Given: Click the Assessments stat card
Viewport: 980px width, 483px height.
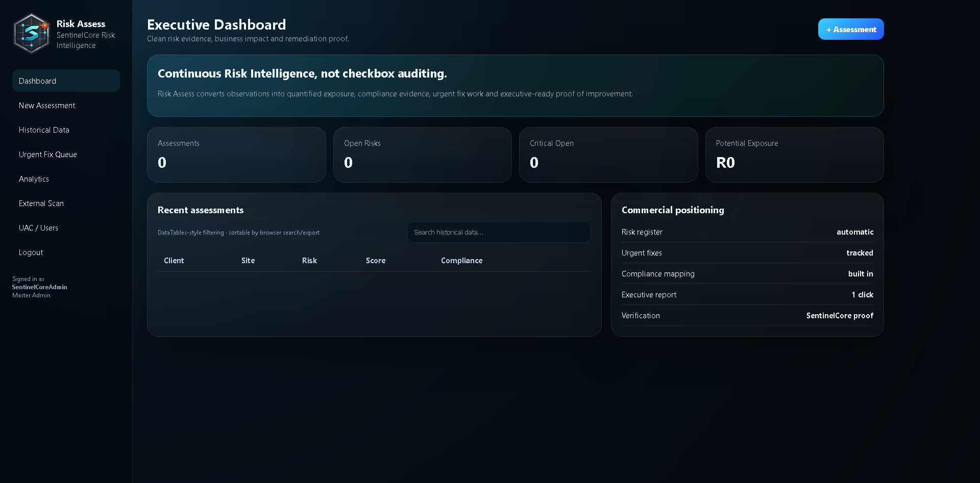Looking at the screenshot, I should pyautogui.click(x=236, y=155).
